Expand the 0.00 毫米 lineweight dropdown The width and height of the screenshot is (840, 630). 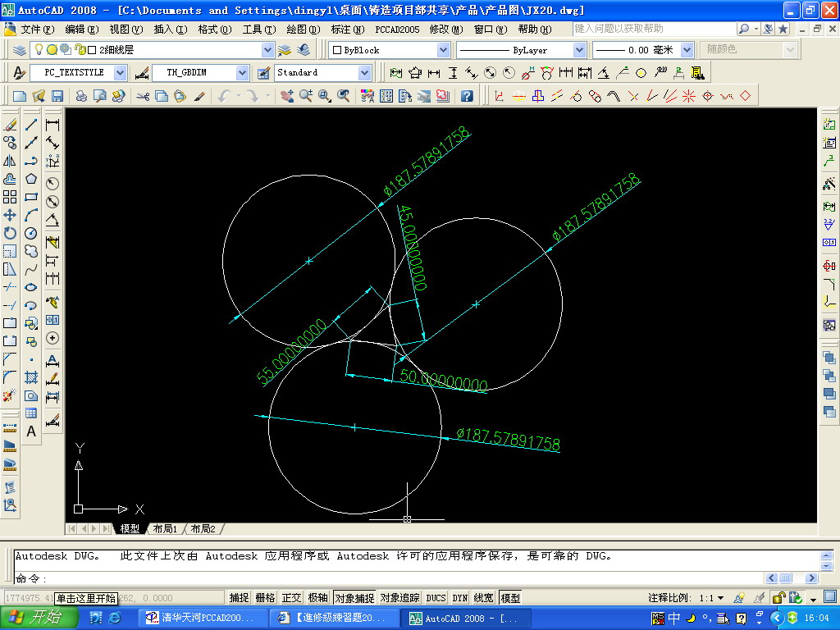(x=687, y=50)
